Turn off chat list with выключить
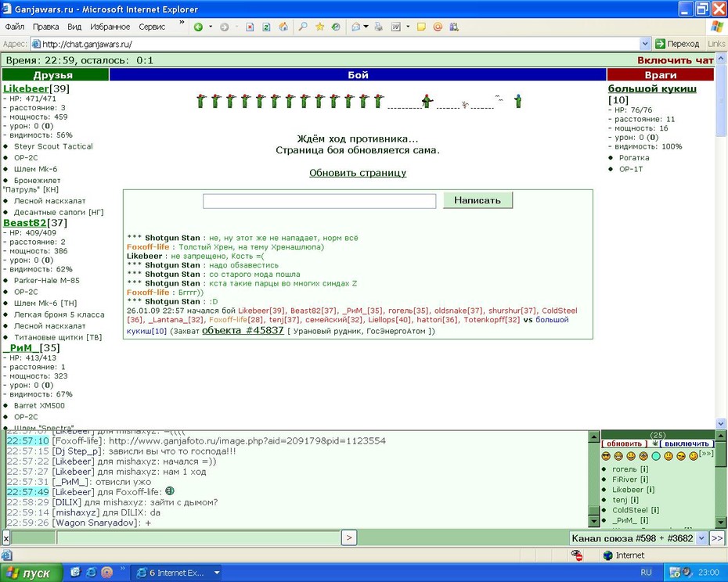Viewport: 728px width, 582px height. [x=687, y=444]
